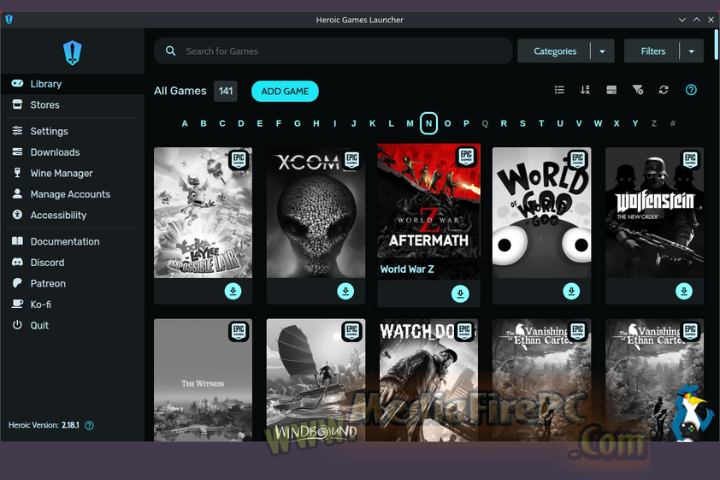Install XCOM via its download icon
720x480 pixels.
coord(346,291)
